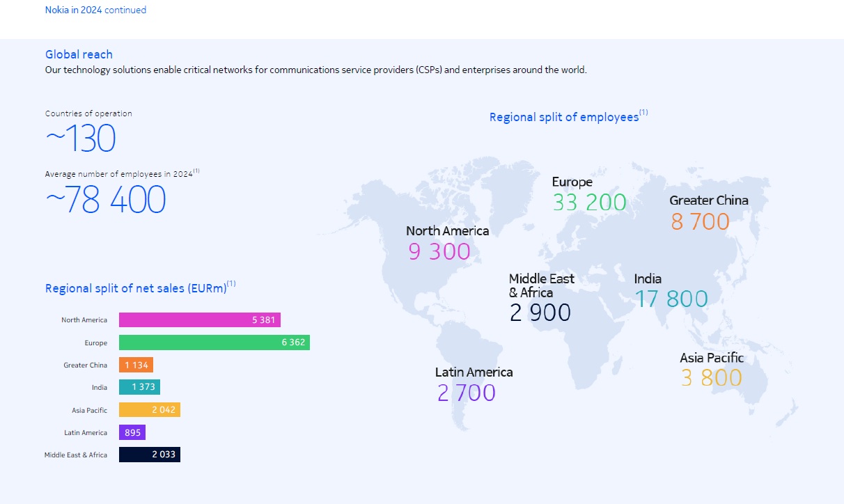
Task: Click Asia Pacific's 3 800 employee count
Action: (711, 377)
